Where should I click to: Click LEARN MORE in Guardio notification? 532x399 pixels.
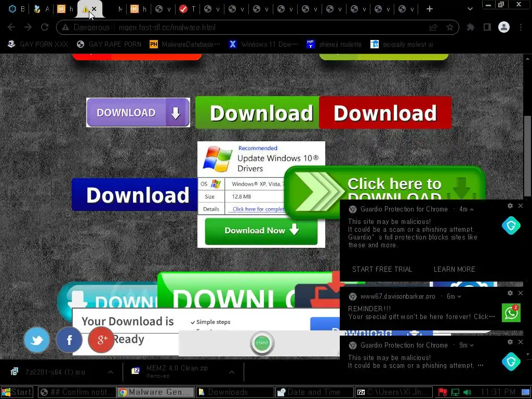tap(454, 270)
